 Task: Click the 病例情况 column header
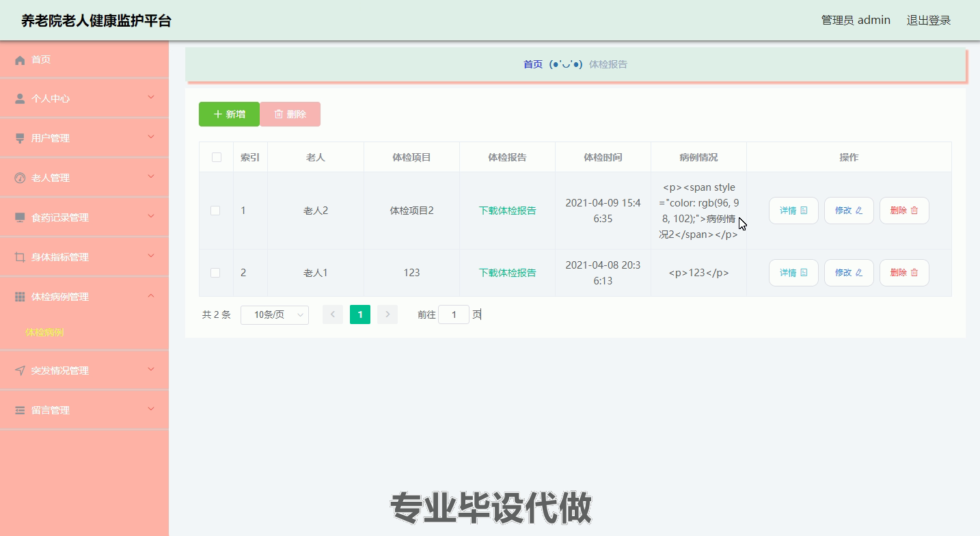(x=698, y=157)
